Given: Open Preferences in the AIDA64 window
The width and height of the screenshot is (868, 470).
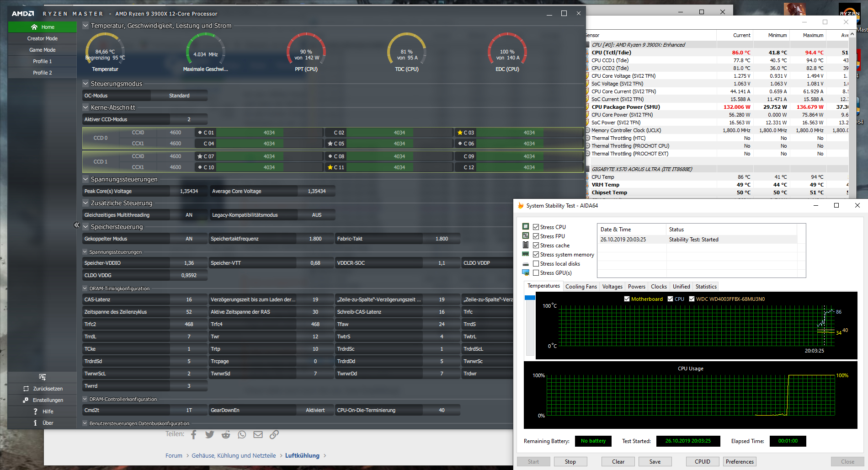Looking at the screenshot, I should [x=740, y=462].
